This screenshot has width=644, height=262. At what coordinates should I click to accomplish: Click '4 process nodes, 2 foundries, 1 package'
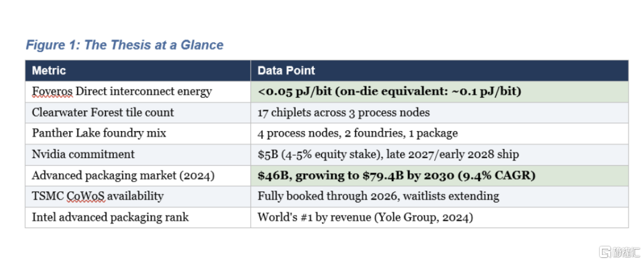[x=357, y=133]
